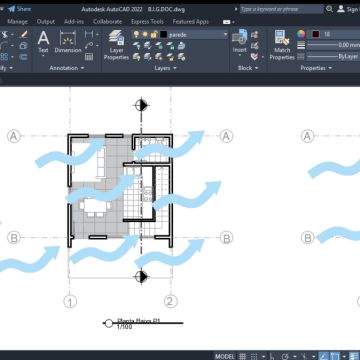This screenshot has width=360, height=360.
Task: Toggle object snap tracking in status bar
Action: pos(323,356)
